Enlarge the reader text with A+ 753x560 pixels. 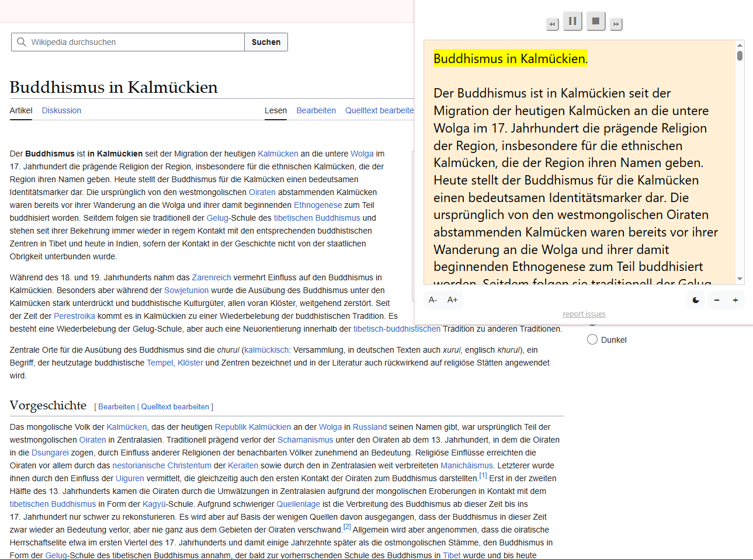coord(452,299)
